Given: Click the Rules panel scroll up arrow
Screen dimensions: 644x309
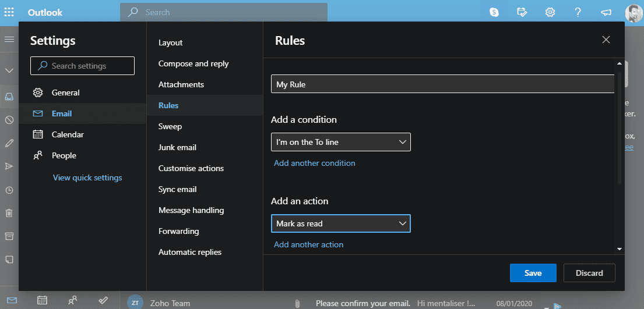Looking at the screenshot, I should tap(620, 63).
